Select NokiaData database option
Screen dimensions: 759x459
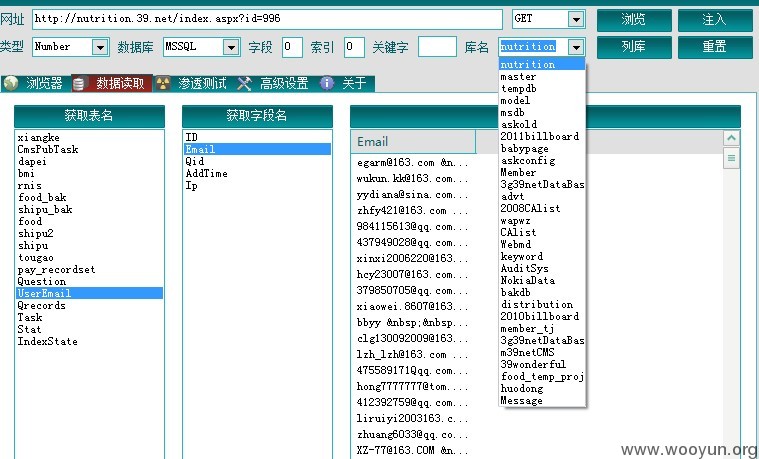coord(542,280)
